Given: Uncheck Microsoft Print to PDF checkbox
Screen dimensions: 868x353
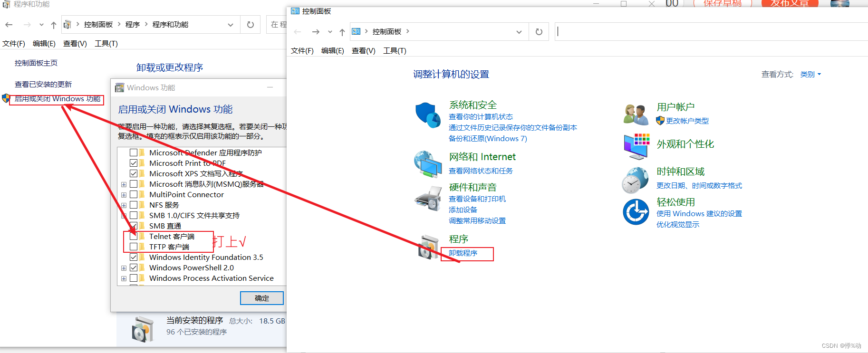Looking at the screenshot, I should [x=134, y=163].
